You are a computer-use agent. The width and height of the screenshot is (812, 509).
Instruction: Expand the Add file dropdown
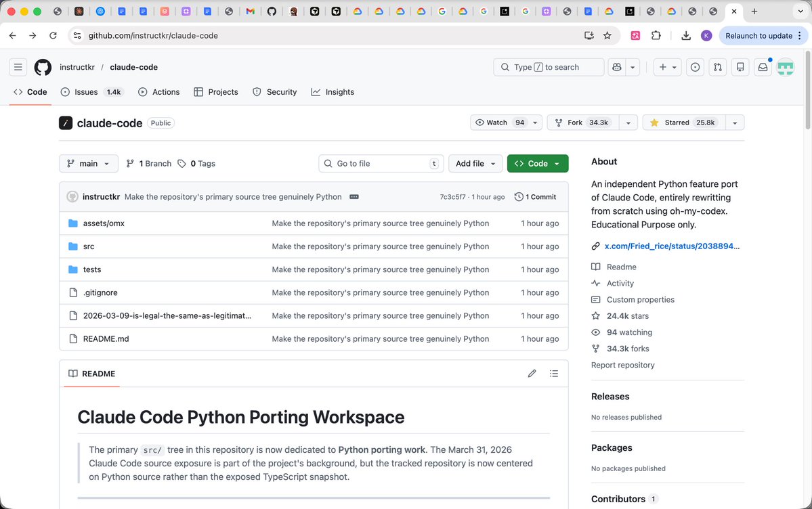[475, 164]
